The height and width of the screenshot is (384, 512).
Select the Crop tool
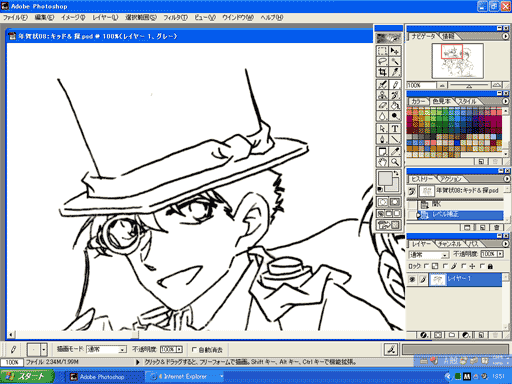[382, 72]
